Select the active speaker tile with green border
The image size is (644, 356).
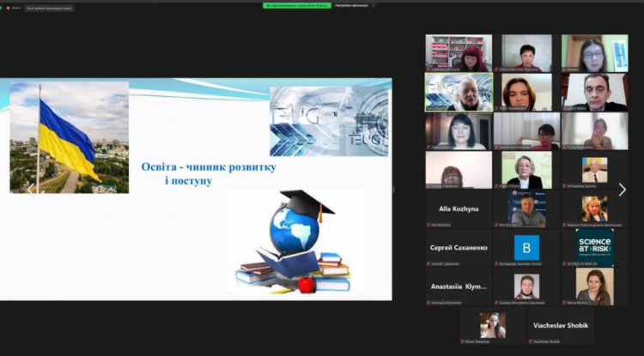click(x=459, y=92)
